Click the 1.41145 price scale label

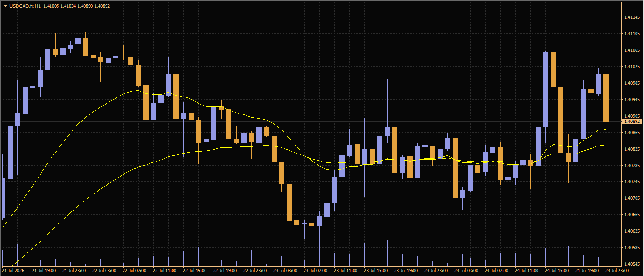pyautogui.click(x=632, y=17)
